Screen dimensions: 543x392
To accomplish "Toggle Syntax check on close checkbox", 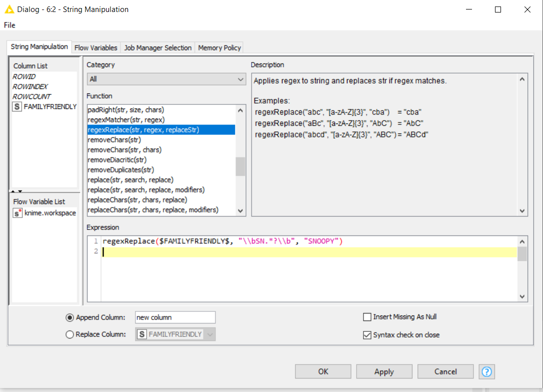I will pyautogui.click(x=367, y=335).
